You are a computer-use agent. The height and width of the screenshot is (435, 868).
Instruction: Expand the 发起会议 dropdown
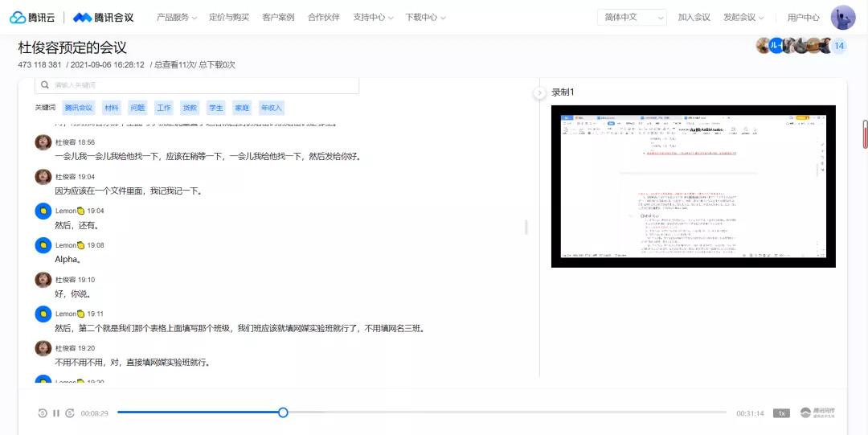[x=743, y=17]
